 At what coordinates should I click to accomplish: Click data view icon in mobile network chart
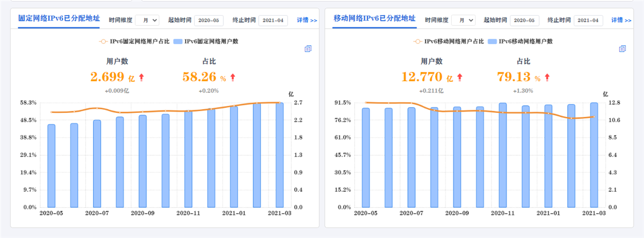click(x=622, y=49)
